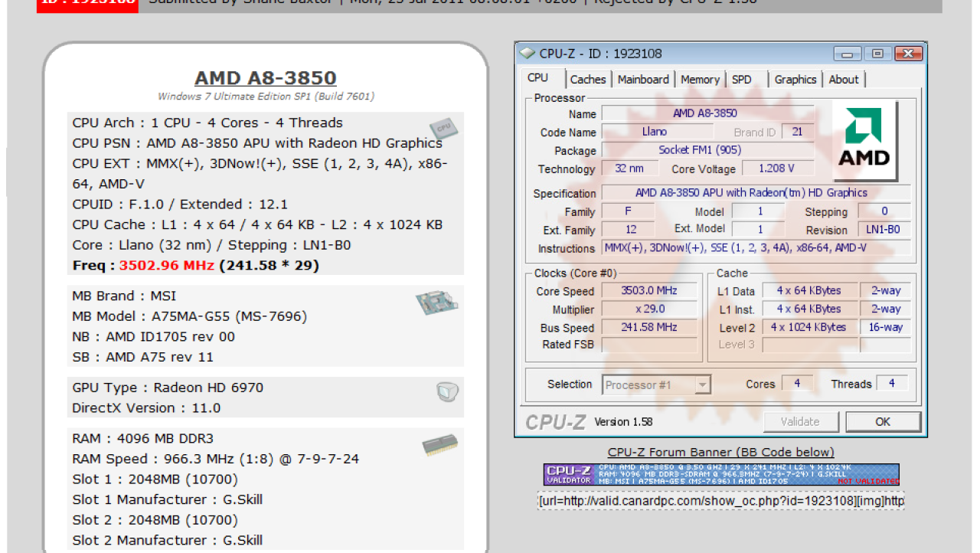Click the CPU-Z title bar icon

[x=528, y=54]
